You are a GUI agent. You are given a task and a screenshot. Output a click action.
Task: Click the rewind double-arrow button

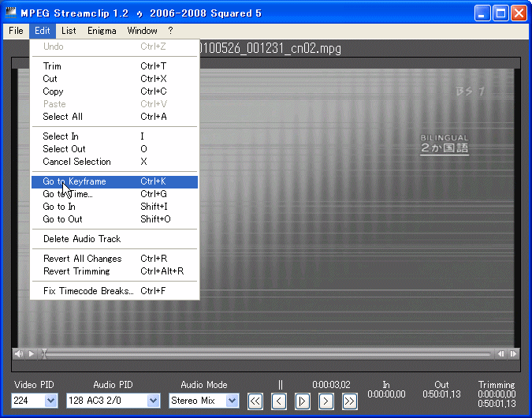pyautogui.click(x=255, y=401)
